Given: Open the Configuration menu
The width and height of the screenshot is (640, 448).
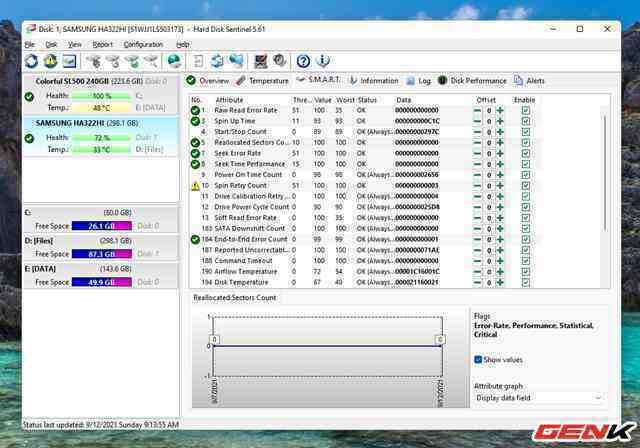Looking at the screenshot, I should coord(143,45).
